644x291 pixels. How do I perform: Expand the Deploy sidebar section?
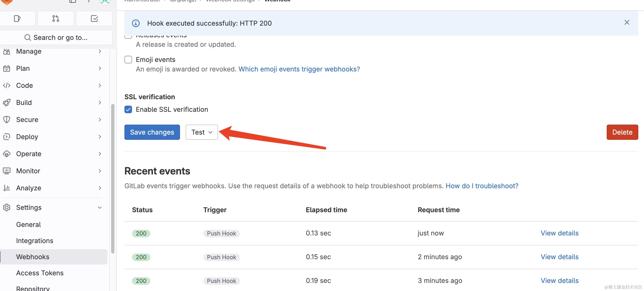(99, 137)
